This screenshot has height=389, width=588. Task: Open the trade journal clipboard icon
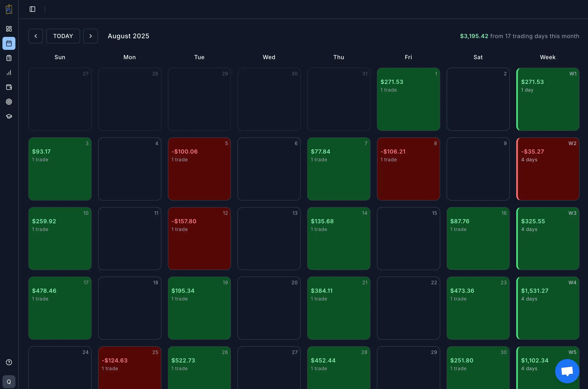9,58
